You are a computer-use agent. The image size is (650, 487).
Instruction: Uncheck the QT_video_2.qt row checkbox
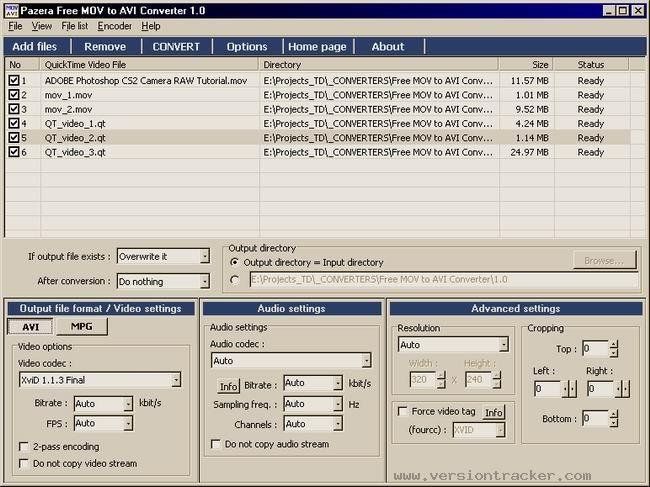(14, 138)
